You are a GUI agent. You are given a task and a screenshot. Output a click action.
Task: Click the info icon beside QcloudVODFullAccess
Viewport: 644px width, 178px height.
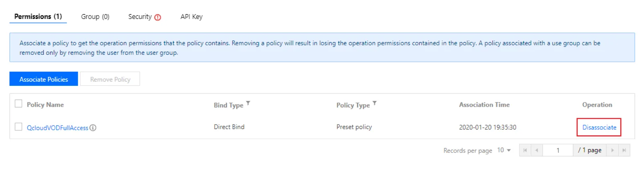pos(93,128)
